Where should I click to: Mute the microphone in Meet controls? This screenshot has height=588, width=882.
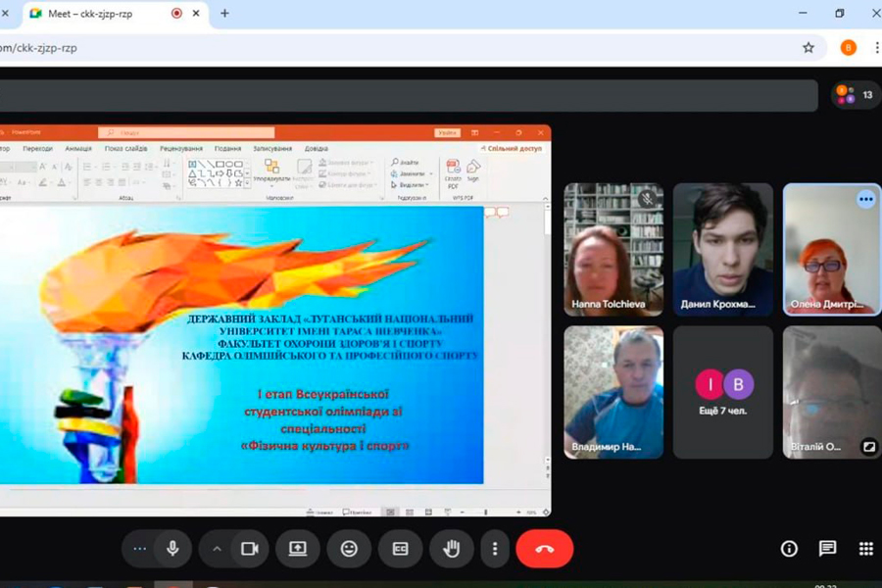click(172, 549)
